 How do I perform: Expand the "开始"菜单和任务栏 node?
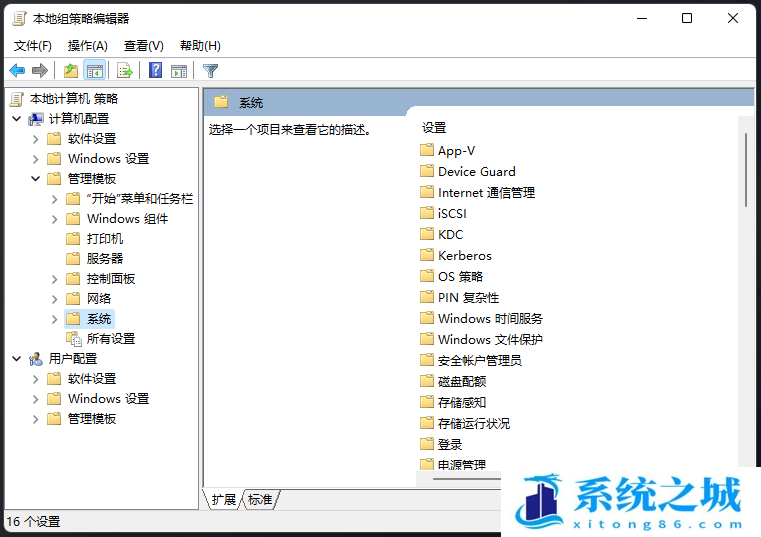54,199
